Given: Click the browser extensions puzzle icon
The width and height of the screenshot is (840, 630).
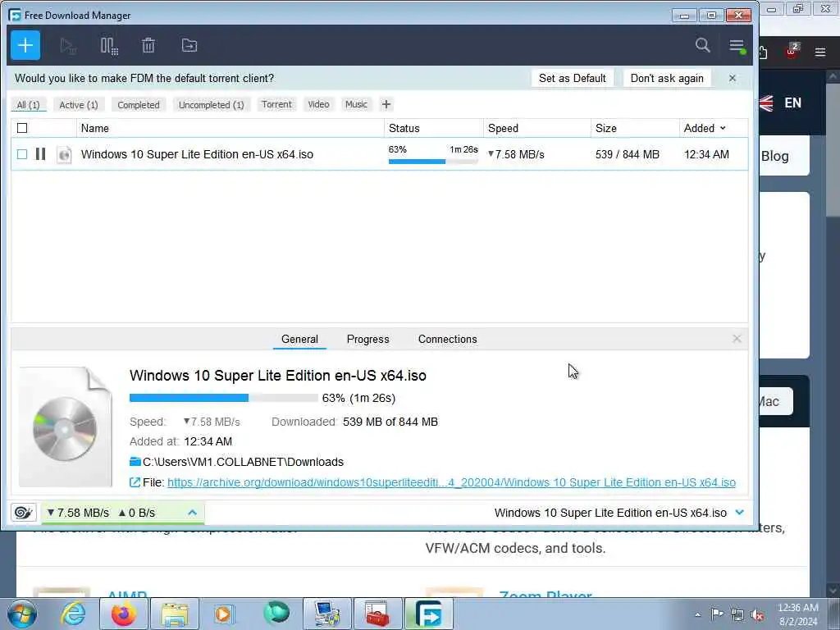Looking at the screenshot, I should click(x=764, y=52).
